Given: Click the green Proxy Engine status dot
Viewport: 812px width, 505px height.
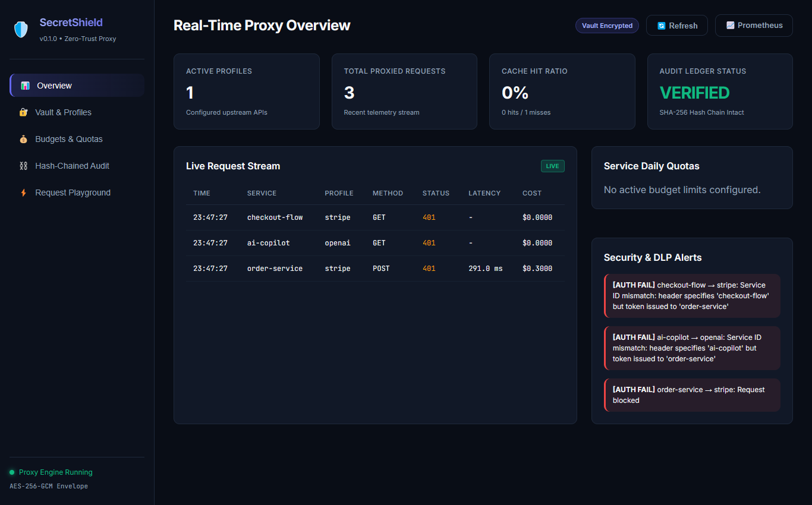Looking at the screenshot, I should click(12, 472).
